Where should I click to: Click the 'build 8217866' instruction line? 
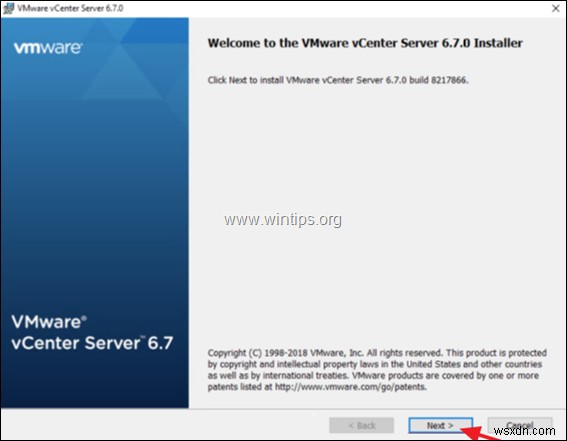(338, 80)
